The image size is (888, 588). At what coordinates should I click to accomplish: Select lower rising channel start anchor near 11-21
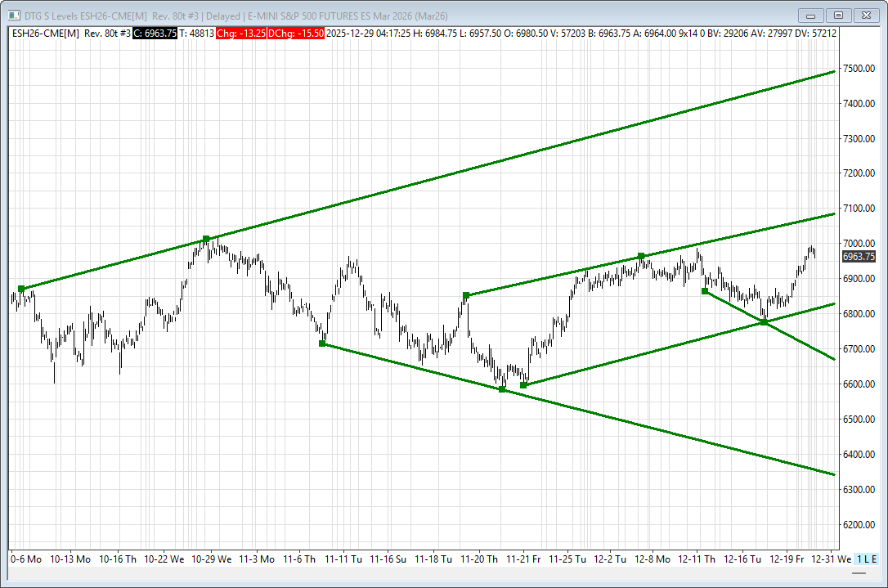[524, 385]
